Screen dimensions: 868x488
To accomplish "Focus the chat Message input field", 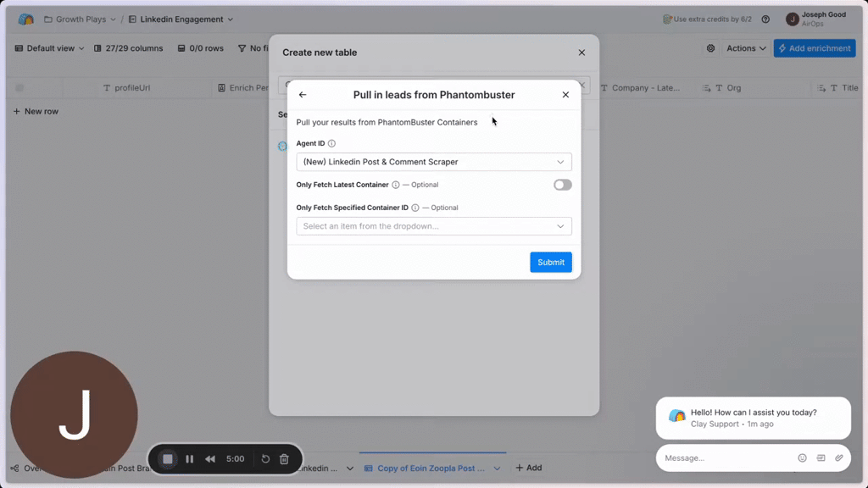I will 726,458.
